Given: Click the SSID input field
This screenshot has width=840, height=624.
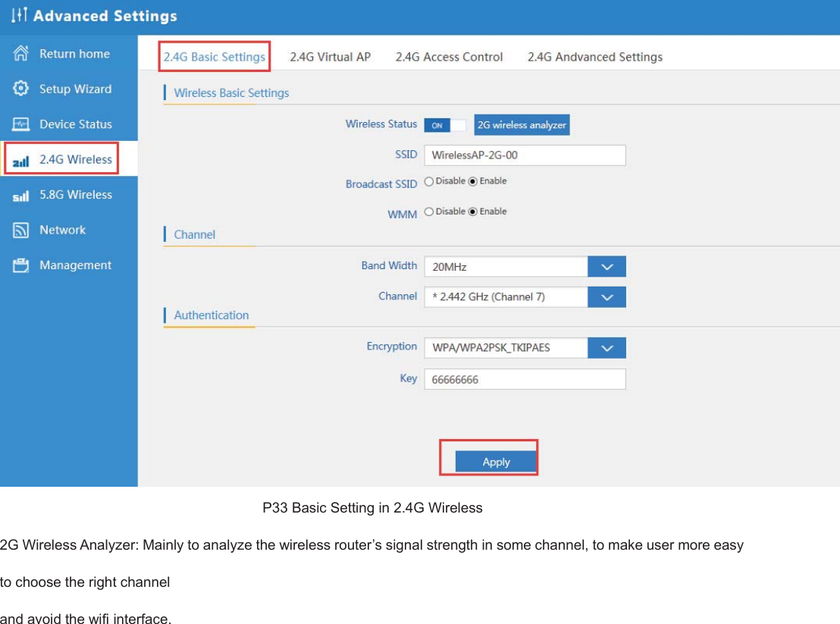Looking at the screenshot, I should point(525,155).
